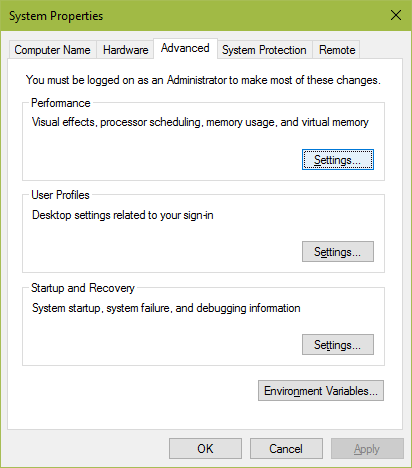
Task: Close the System Properties window
Action: pyautogui.click(x=396, y=15)
